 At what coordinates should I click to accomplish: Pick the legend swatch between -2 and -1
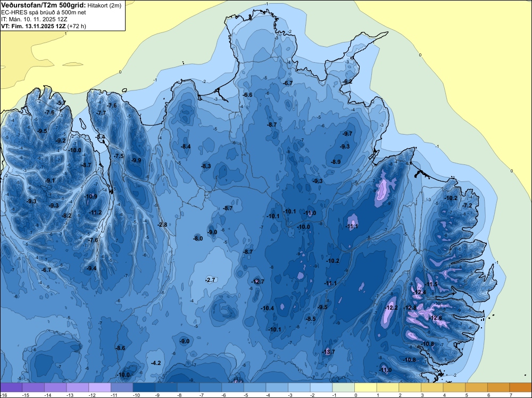coord(321,387)
